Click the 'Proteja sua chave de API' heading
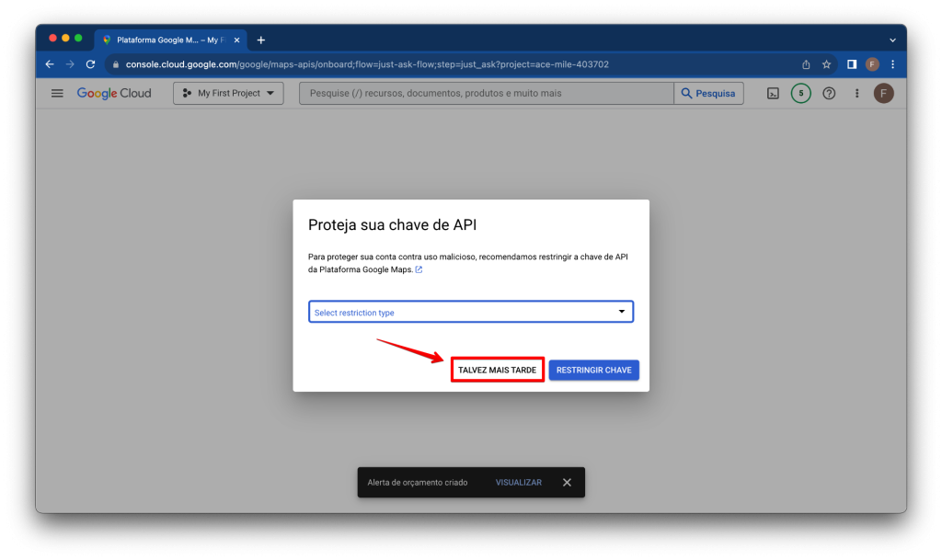The image size is (942, 560). (392, 224)
